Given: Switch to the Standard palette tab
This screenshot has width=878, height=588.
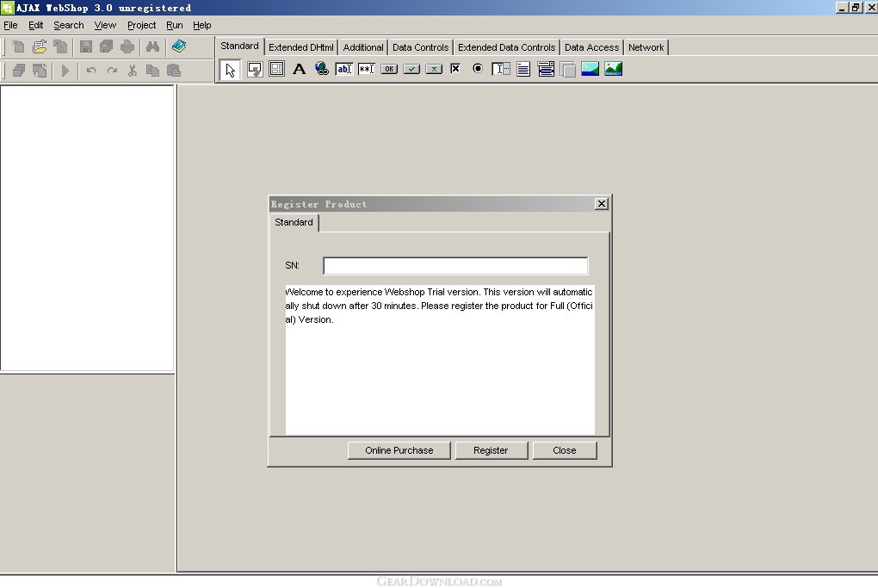Looking at the screenshot, I should pos(239,46).
